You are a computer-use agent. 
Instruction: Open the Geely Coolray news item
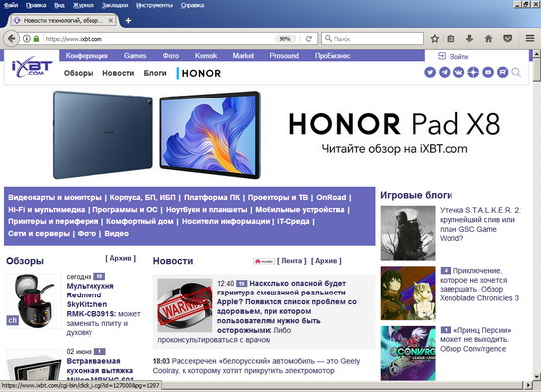[x=257, y=366]
